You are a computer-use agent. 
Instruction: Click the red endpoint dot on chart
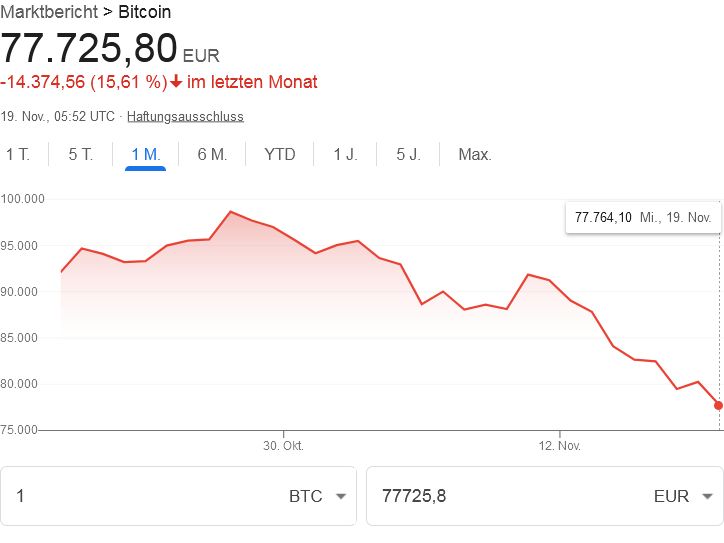(718, 405)
